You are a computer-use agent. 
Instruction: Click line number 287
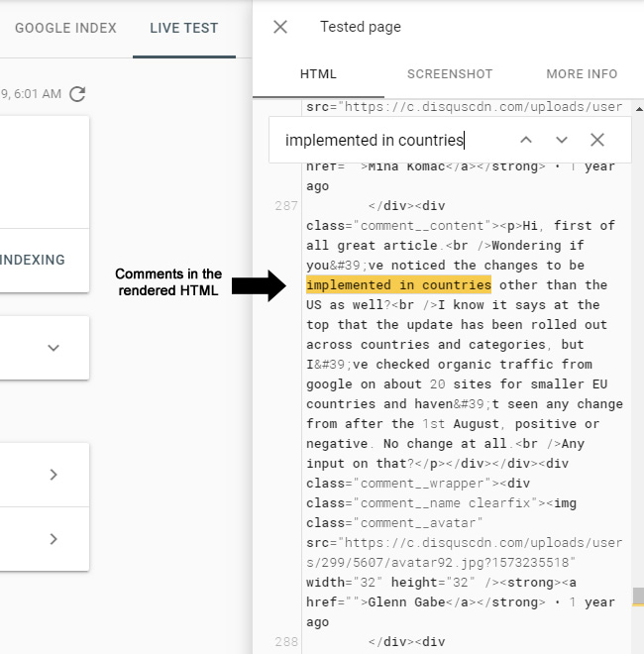coord(286,206)
